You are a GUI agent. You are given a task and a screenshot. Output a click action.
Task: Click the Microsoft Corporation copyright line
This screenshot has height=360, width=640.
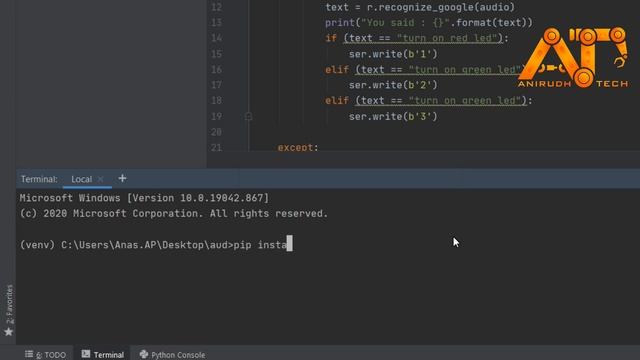click(x=174, y=213)
